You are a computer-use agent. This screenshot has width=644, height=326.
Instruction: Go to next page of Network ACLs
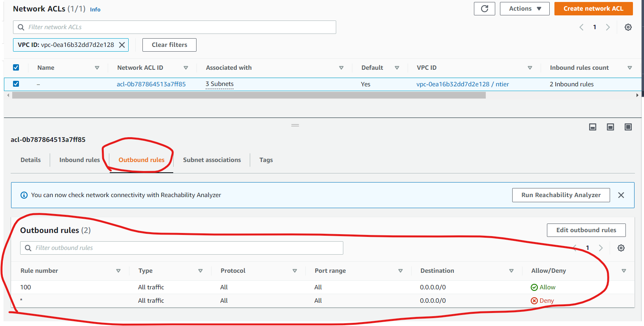click(608, 27)
